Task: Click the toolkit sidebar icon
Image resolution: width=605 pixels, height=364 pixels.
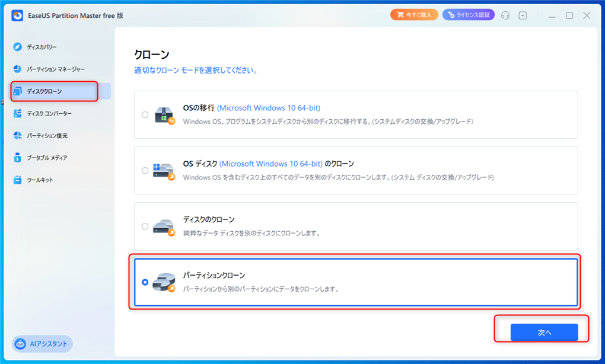Action: (17, 180)
